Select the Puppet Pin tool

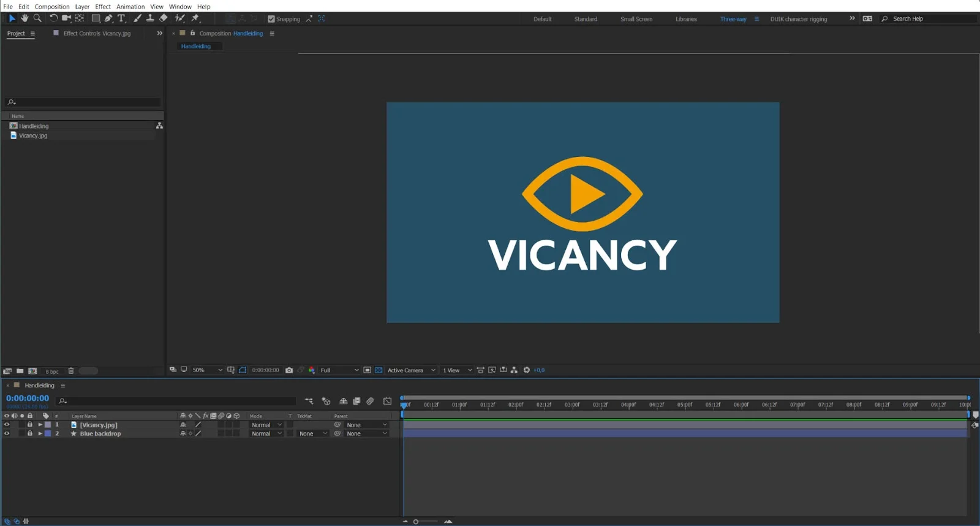coord(195,18)
